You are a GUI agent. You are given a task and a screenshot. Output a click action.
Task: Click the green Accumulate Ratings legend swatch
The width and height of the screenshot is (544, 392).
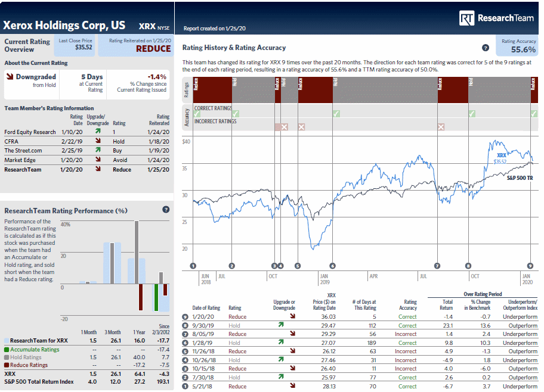pyautogui.click(x=7, y=350)
